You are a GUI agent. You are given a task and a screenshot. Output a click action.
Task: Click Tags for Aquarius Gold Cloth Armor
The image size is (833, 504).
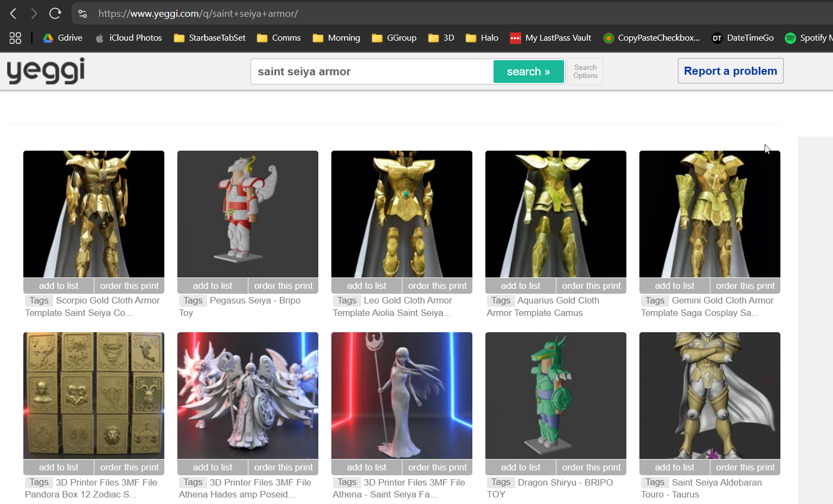pyautogui.click(x=501, y=300)
